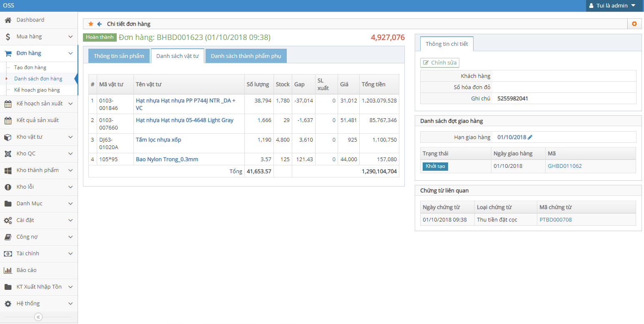
Task: Go back using the blue arrow icon
Action: point(100,24)
